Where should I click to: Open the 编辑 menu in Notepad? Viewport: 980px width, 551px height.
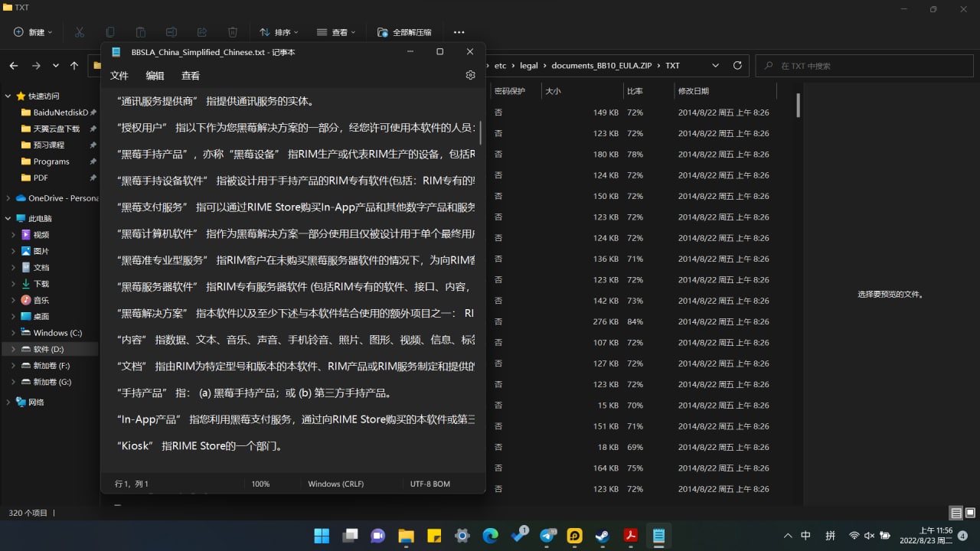(x=155, y=76)
